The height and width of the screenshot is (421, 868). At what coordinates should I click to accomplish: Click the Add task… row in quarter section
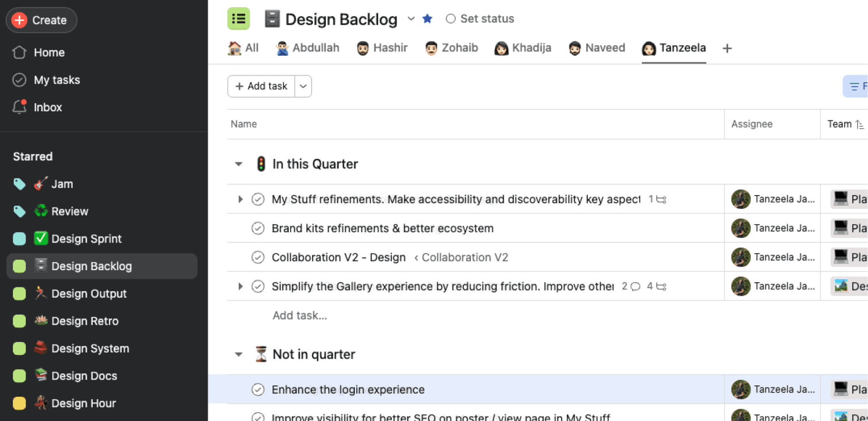point(300,315)
